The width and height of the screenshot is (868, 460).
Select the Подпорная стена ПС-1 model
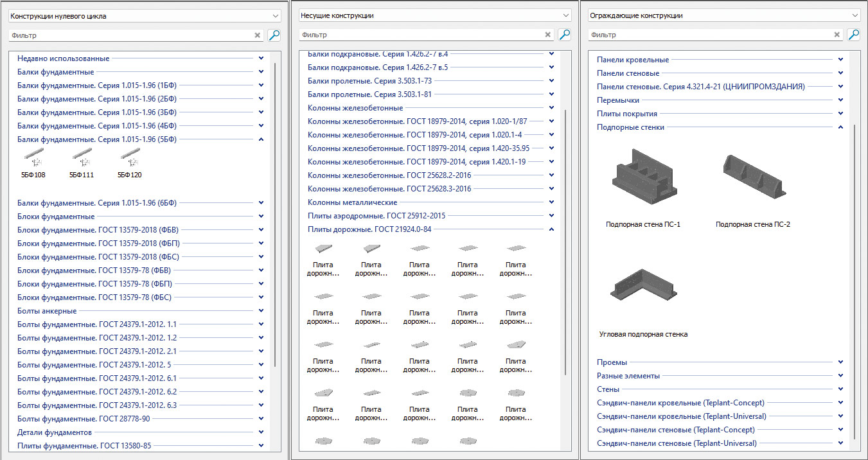[x=643, y=187]
